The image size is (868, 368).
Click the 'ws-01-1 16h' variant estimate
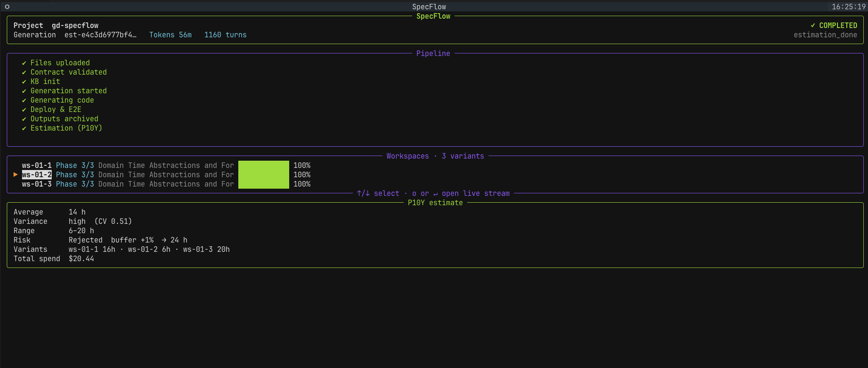pos(92,249)
